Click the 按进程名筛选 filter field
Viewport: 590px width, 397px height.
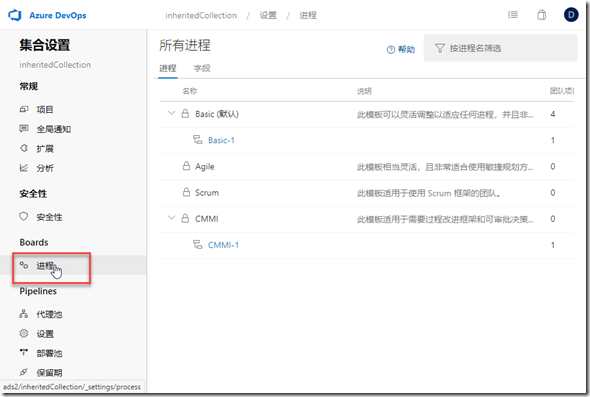tap(500, 48)
